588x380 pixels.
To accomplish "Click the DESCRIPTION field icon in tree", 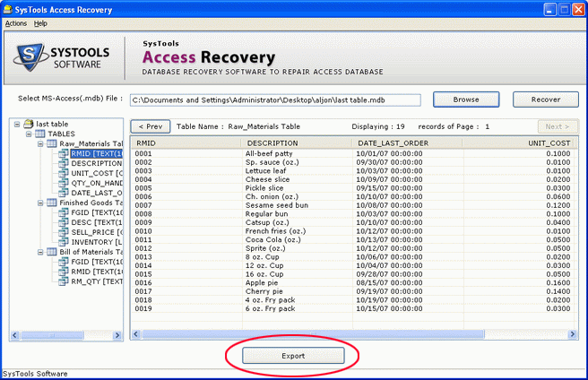I will tap(64, 163).
